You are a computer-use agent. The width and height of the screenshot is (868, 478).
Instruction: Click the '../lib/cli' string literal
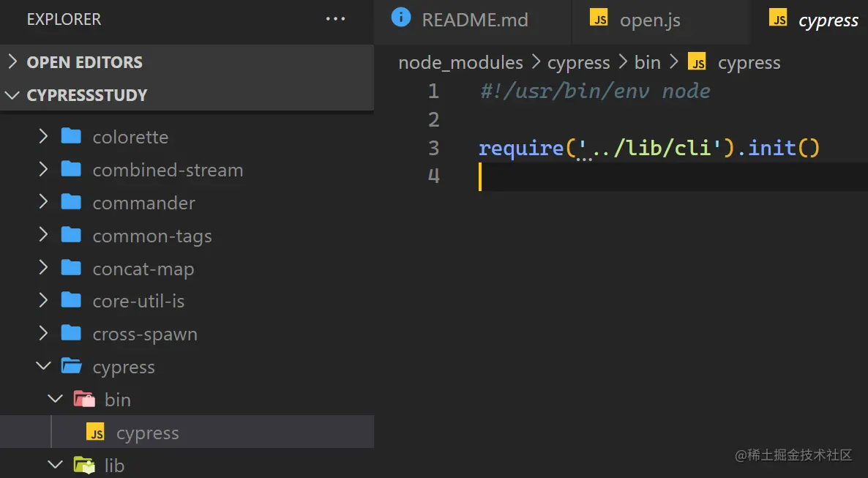point(650,148)
